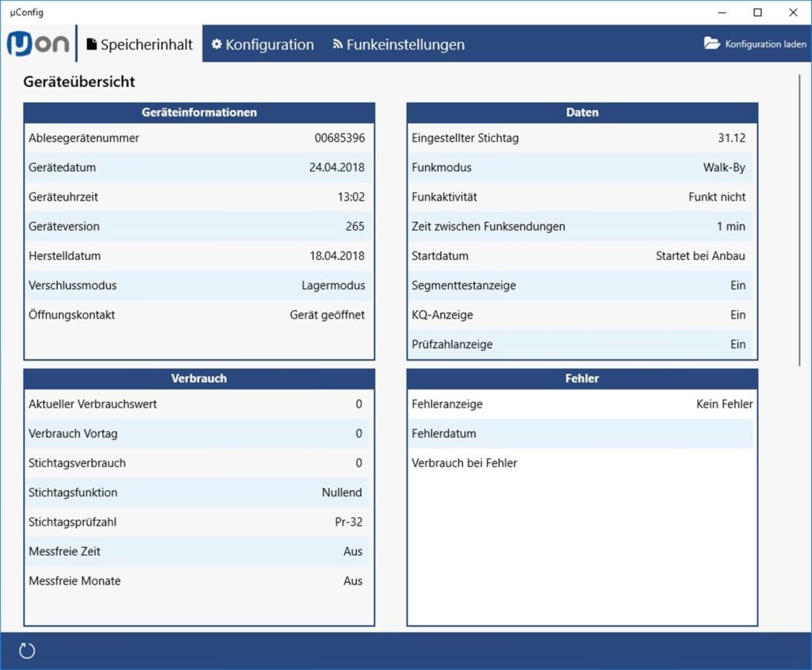Viewport: 812px width, 670px height.
Task: Load a configuration via Konfiguration laden
Action: (755, 44)
